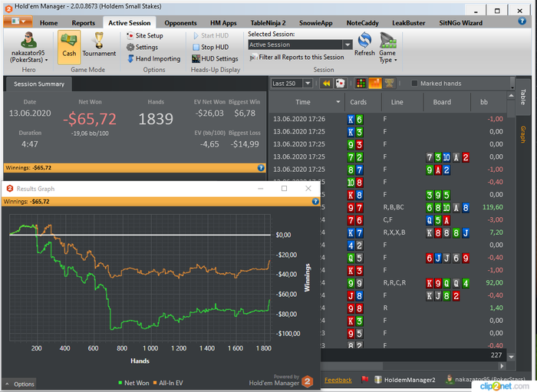Image resolution: width=537 pixels, height=392 pixels.
Task: Open the LeakBuster tab
Action: [409, 23]
